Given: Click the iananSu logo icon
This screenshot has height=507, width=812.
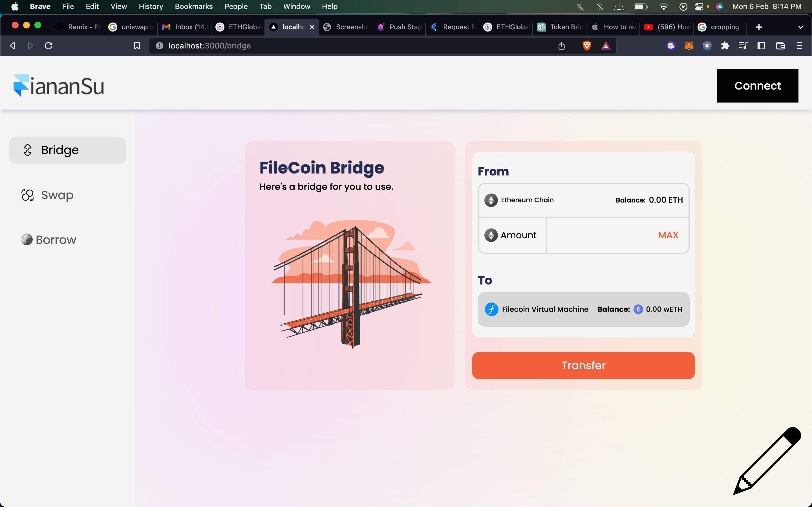Looking at the screenshot, I should (21, 85).
